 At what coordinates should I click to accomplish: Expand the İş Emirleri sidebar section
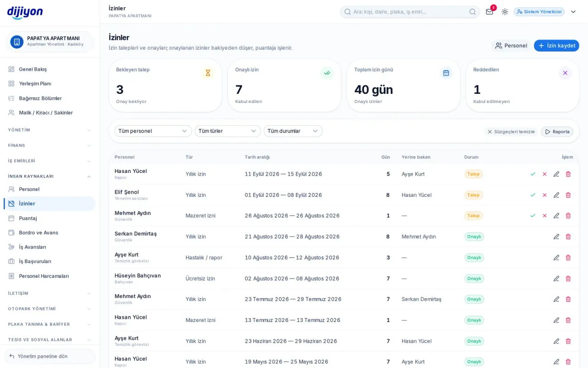[50, 161]
